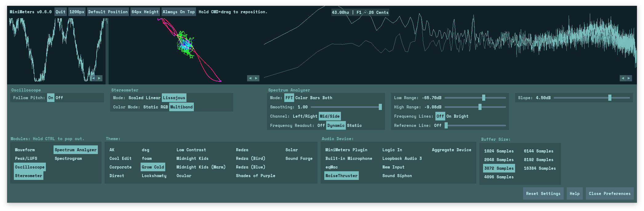Screen dimensions: 644x211
Task: Click the left arrow in the oscilloscope module
Action: (x=94, y=78)
